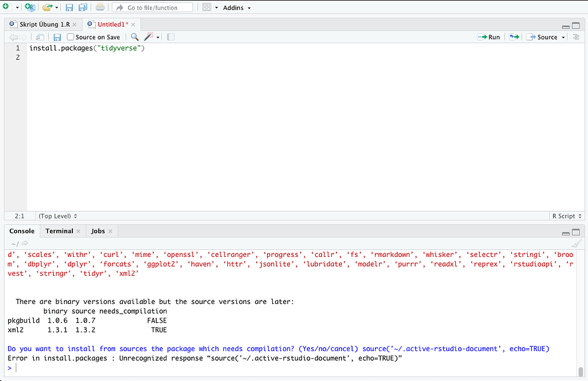The width and height of the screenshot is (588, 381).
Task: Switch to the Console tab
Action: click(22, 231)
